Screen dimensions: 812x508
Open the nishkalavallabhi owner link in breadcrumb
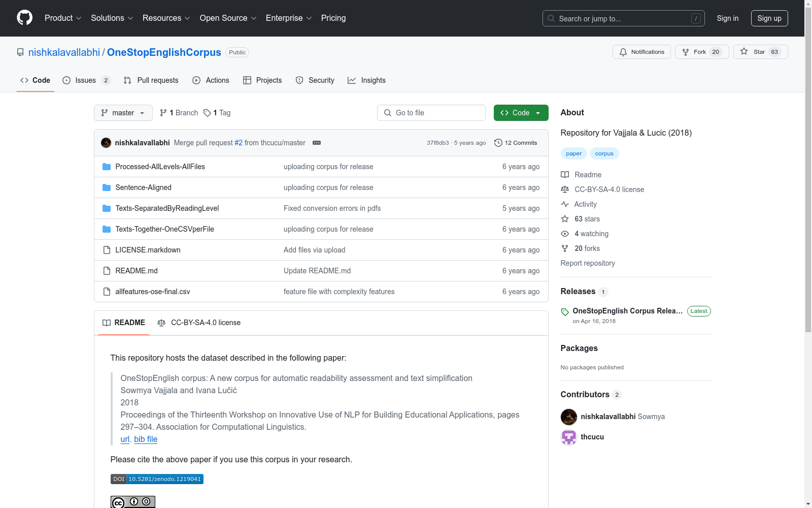pos(64,52)
